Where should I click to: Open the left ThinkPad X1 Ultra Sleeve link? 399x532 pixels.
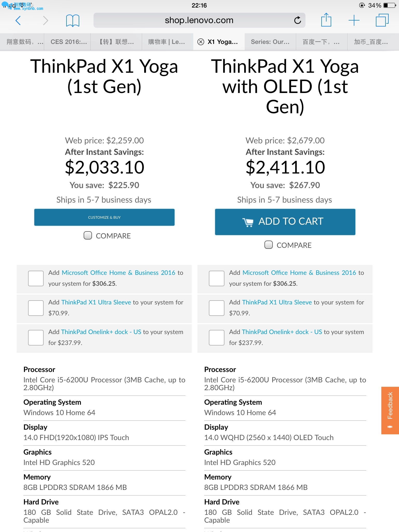pyautogui.click(x=96, y=302)
